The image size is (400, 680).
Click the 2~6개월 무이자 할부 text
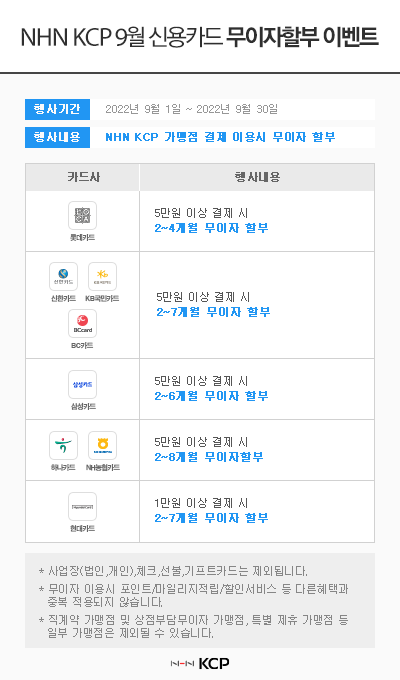tap(211, 396)
